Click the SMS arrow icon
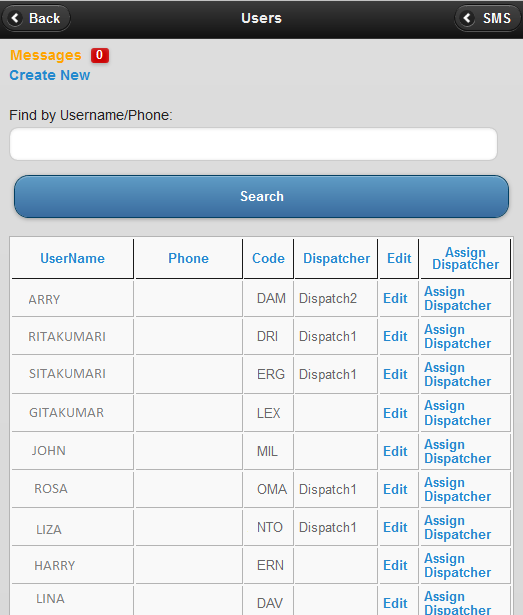 coord(467,18)
